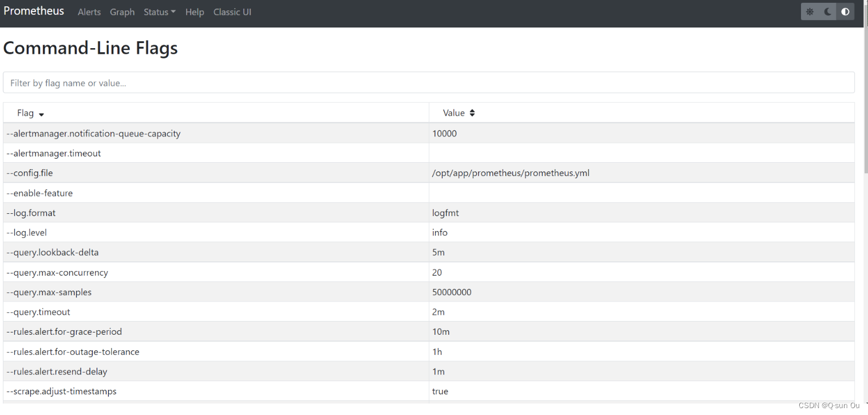Image resolution: width=868 pixels, height=415 pixels.
Task: Open the Graph page
Action: coord(122,12)
